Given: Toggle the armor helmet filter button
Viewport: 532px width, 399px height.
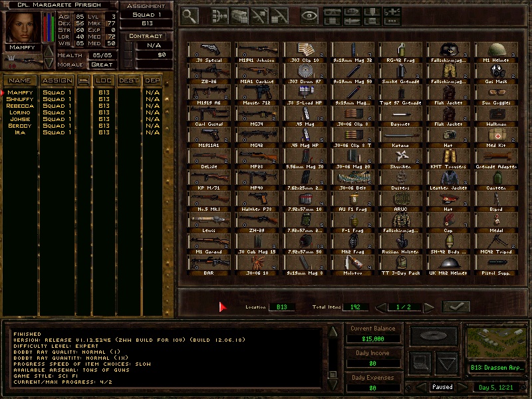Looking at the screenshot, I should (352, 12).
